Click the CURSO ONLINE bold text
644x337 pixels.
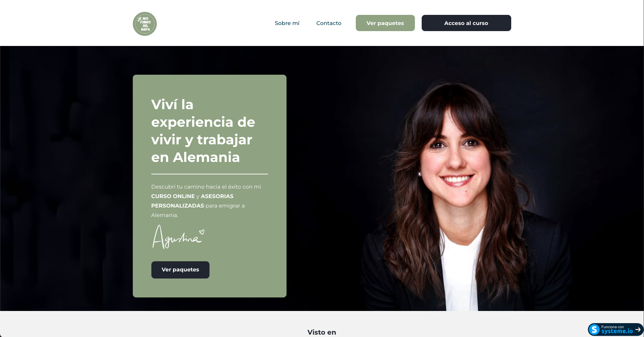(x=173, y=196)
